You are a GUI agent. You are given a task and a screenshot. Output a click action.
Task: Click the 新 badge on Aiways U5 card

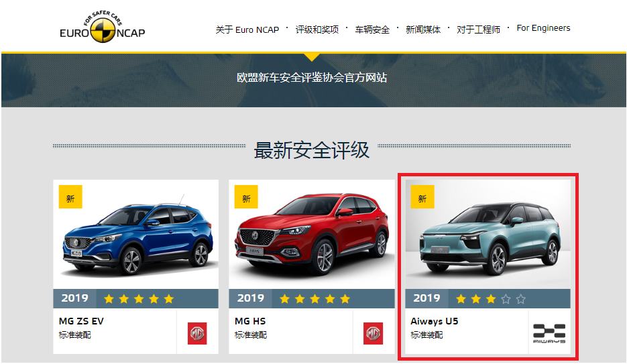coord(422,196)
